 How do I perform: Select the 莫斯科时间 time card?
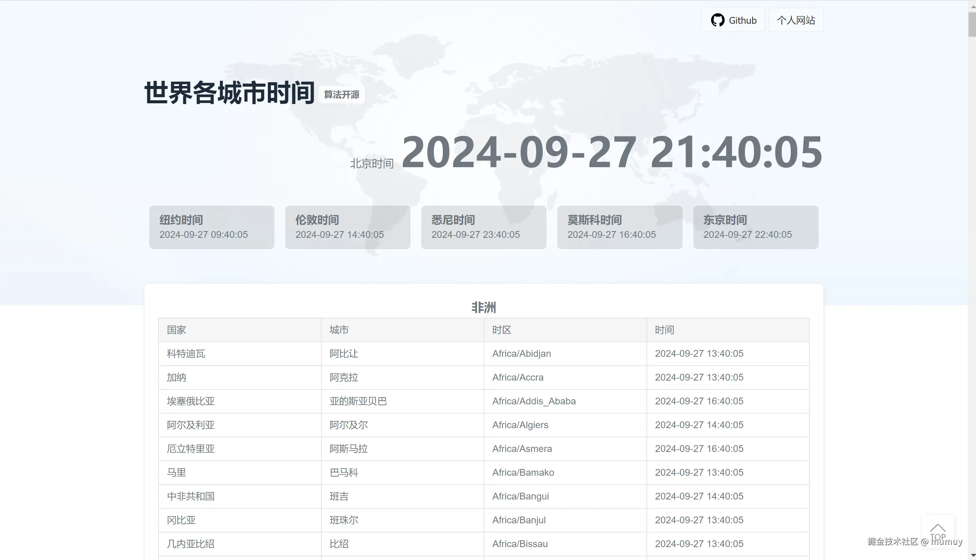pyautogui.click(x=620, y=227)
